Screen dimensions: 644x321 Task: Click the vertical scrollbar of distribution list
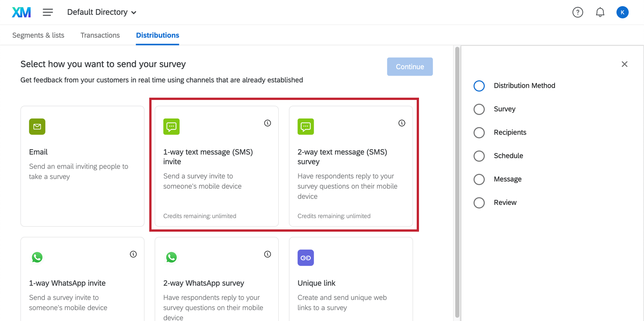[x=457, y=182]
